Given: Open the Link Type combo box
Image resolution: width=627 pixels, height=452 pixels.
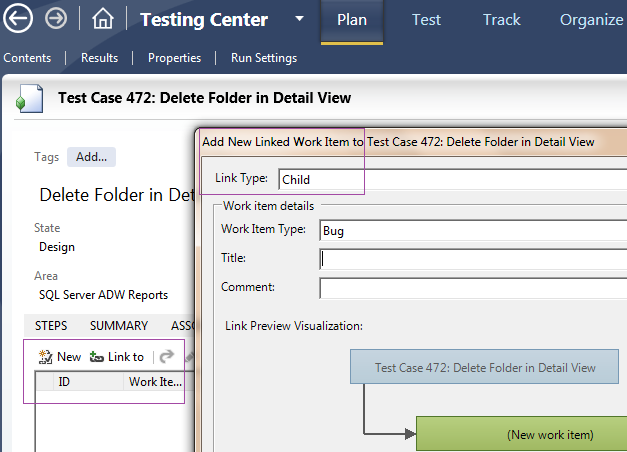Looking at the screenshot, I should click(x=452, y=180).
